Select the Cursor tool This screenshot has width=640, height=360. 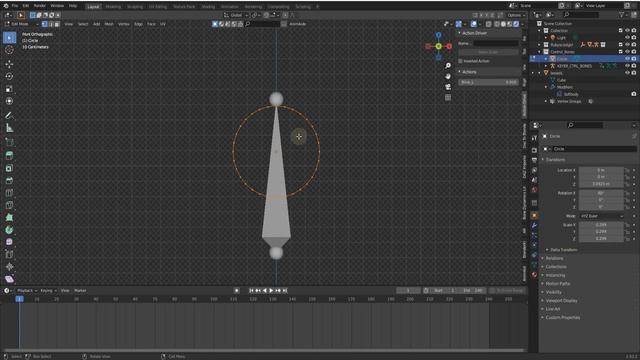tap(9, 50)
